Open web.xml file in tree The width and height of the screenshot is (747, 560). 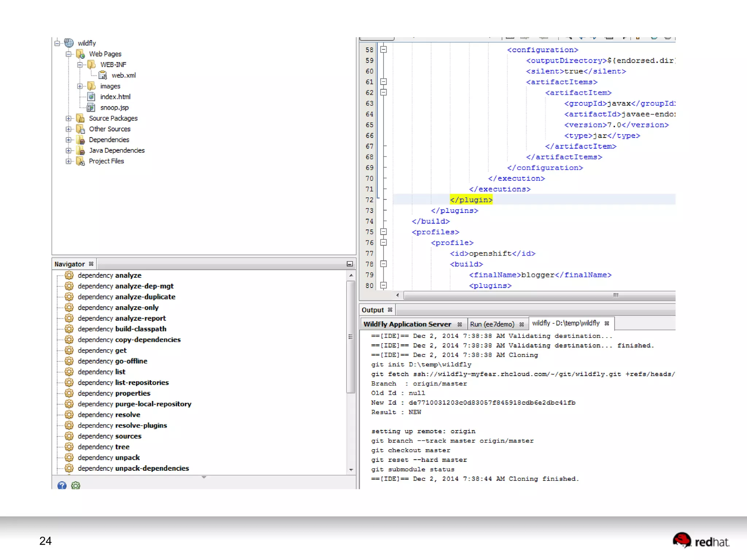123,75
